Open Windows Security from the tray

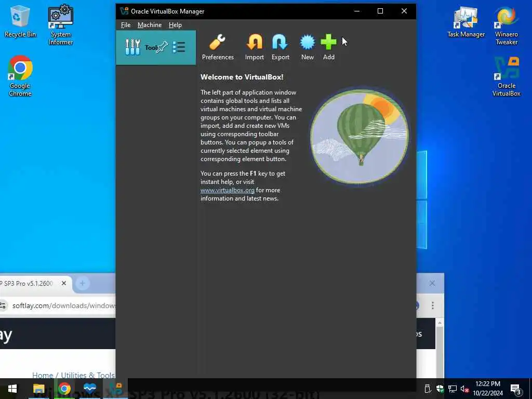tap(440, 389)
